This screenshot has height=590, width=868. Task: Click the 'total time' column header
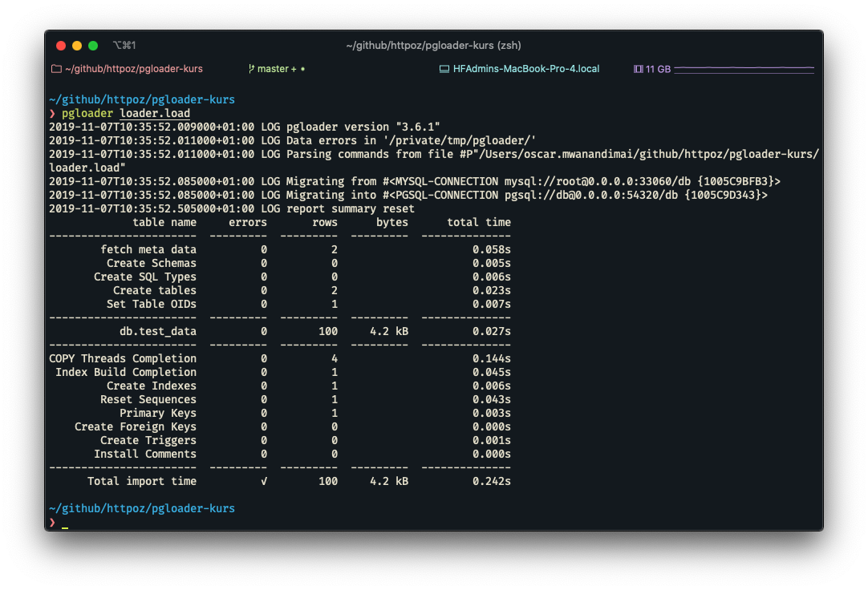479,222
